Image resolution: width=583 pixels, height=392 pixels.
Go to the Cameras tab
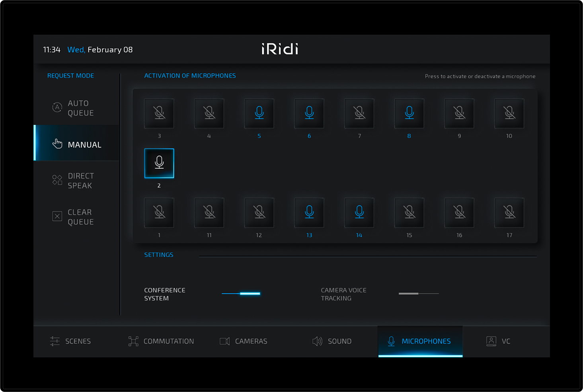(x=244, y=341)
